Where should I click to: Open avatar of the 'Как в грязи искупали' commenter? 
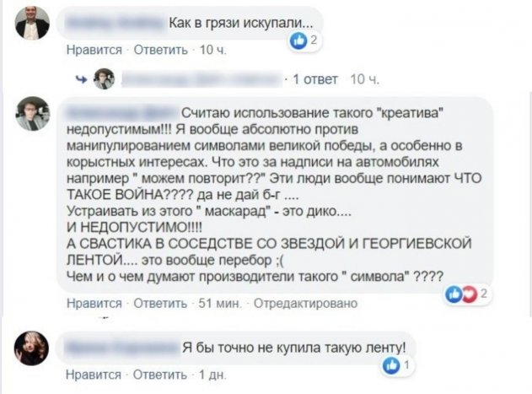[32, 23]
